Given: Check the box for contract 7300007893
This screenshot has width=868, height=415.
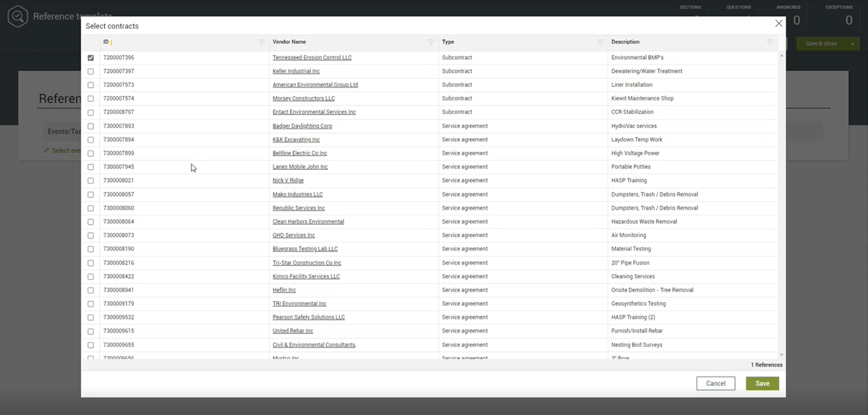Looking at the screenshot, I should 90,127.
